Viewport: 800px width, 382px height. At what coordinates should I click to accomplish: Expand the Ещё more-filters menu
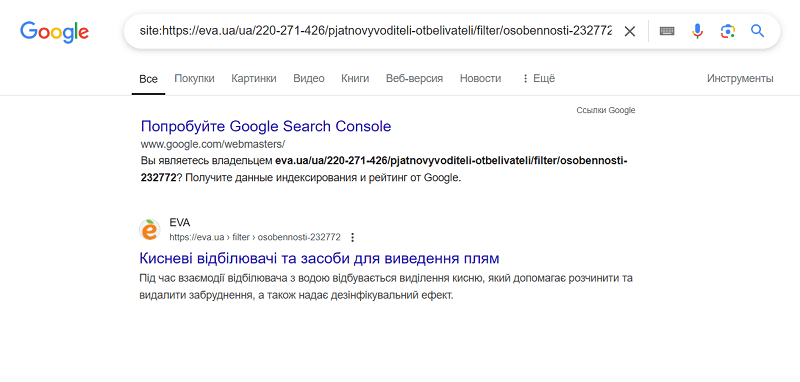pyautogui.click(x=538, y=79)
